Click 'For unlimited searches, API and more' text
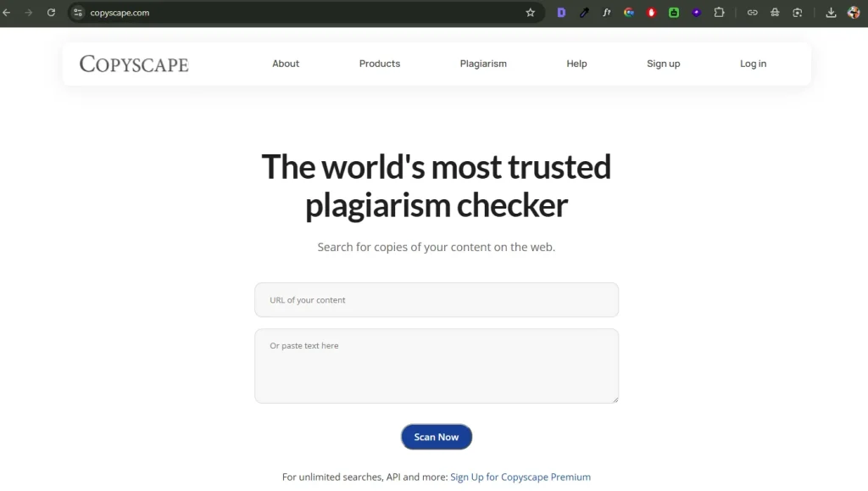 [x=364, y=477]
